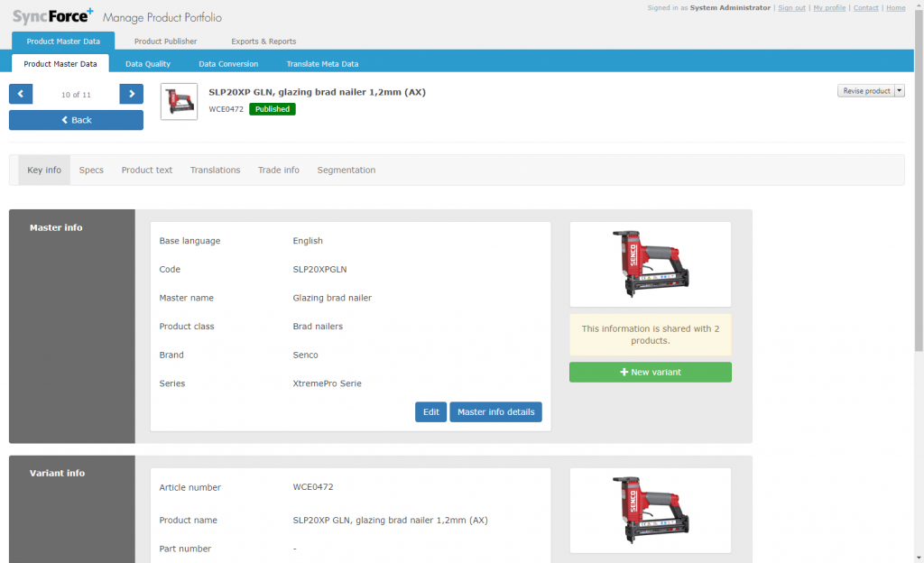Switch to the Product text tab
Viewport: 924px width, 563px height.
pyautogui.click(x=147, y=170)
